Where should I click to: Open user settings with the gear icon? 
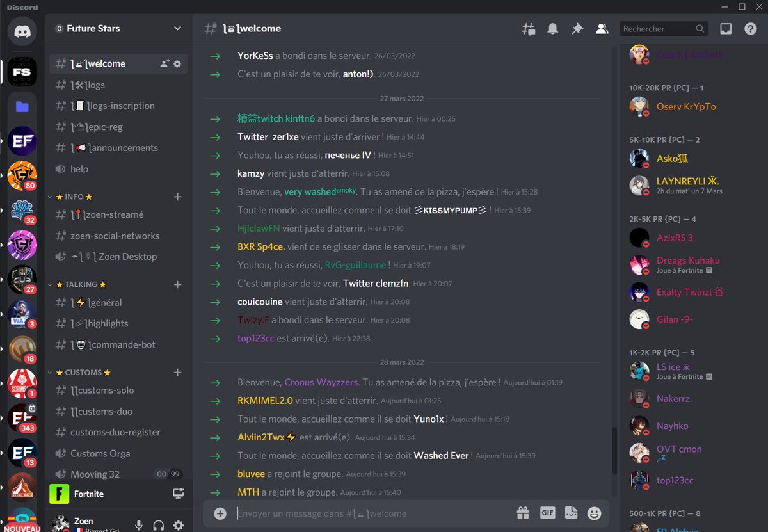point(178,525)
